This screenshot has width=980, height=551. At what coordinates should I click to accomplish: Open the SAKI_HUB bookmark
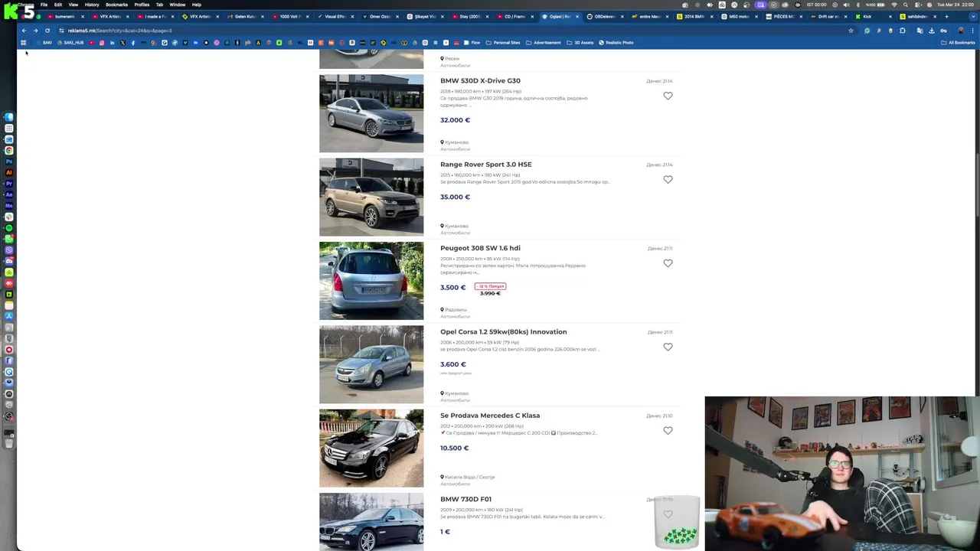coord(70,43)
